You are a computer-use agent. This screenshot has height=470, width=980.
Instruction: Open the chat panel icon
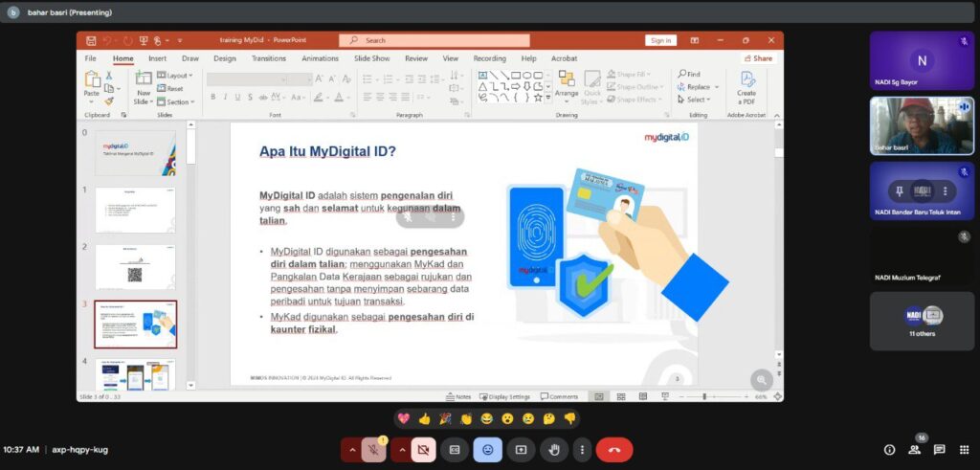(x=939, y=450)
